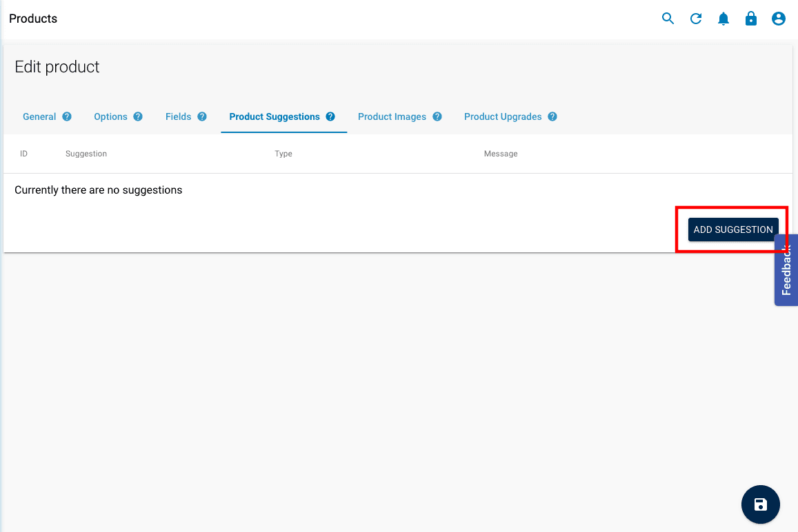Click the ID column header
The height and width of the screenshot is (532, 798).
pos(23,154)
